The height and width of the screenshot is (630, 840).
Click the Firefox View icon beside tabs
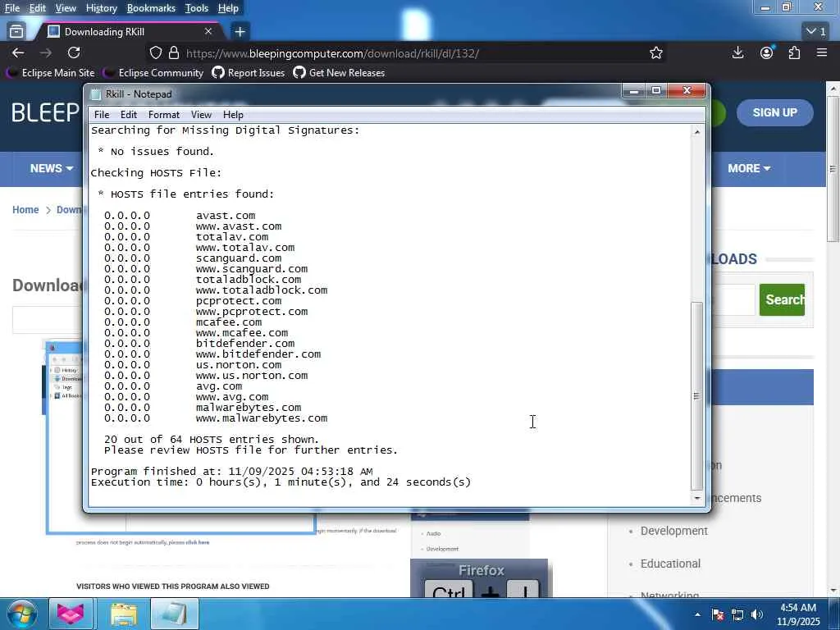16,32
